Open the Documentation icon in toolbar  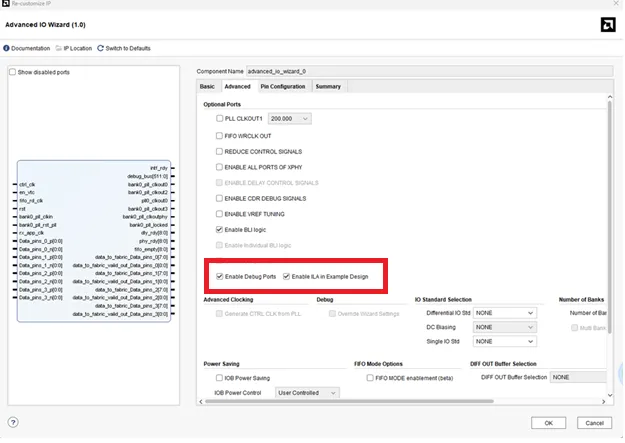click(x=7, y=48)
